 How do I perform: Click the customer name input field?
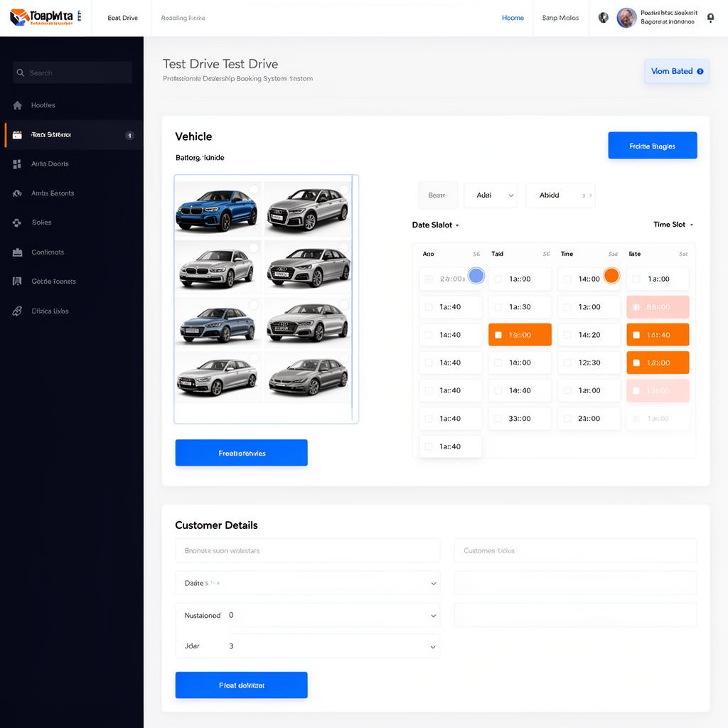coord(307,551)
